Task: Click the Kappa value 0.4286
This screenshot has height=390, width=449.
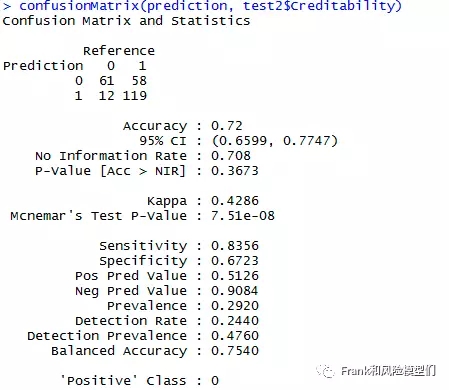Action: click(235, 201)
